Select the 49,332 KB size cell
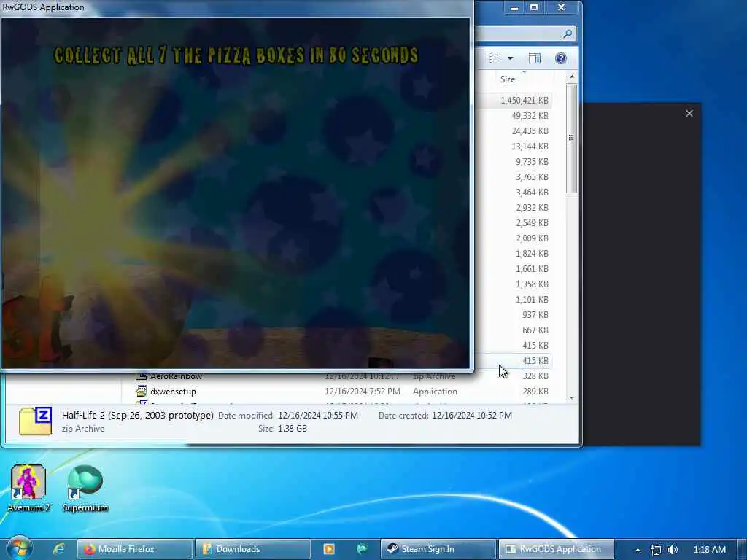 pos(530,116)
